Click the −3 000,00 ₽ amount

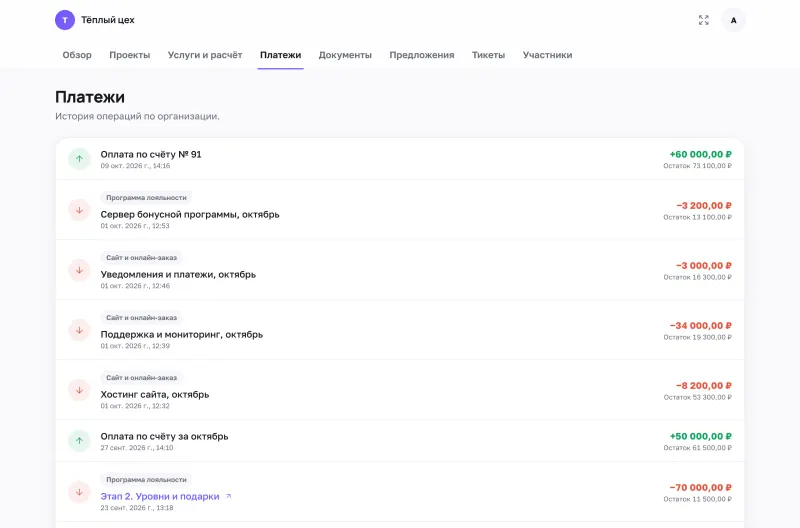pos(704,266)
